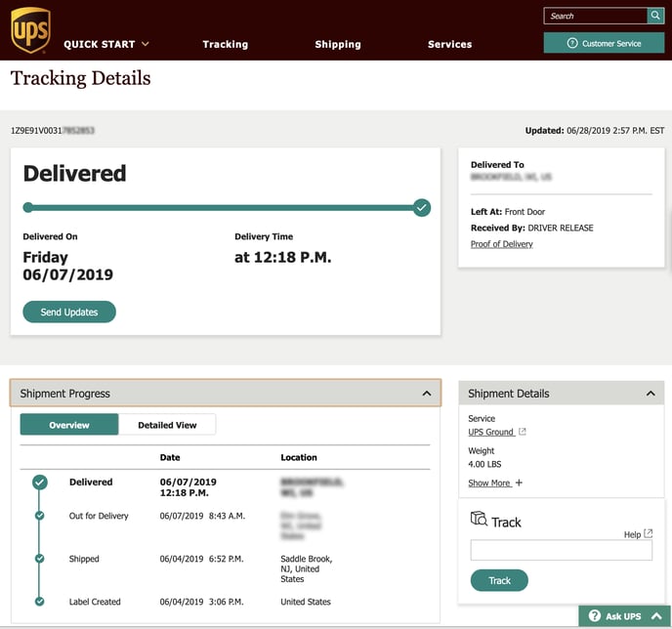Click the 06/04/2019 6:52 P.M. date

201,559
